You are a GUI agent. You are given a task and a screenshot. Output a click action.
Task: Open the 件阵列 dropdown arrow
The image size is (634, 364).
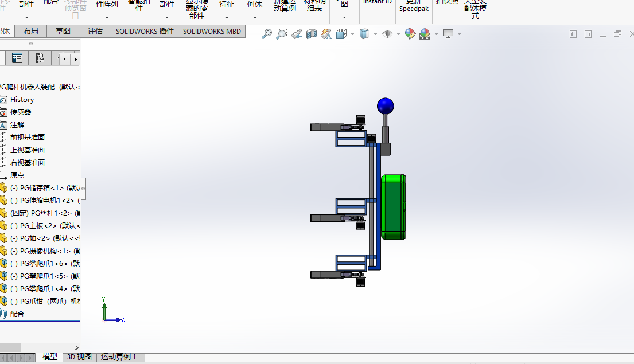pyautogui.click(x=107, y=17)
